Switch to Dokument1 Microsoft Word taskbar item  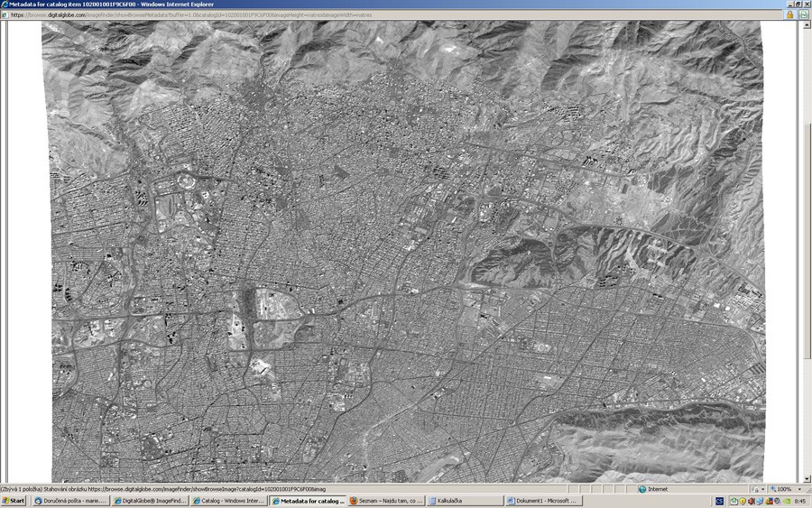[x=544, y=501]
